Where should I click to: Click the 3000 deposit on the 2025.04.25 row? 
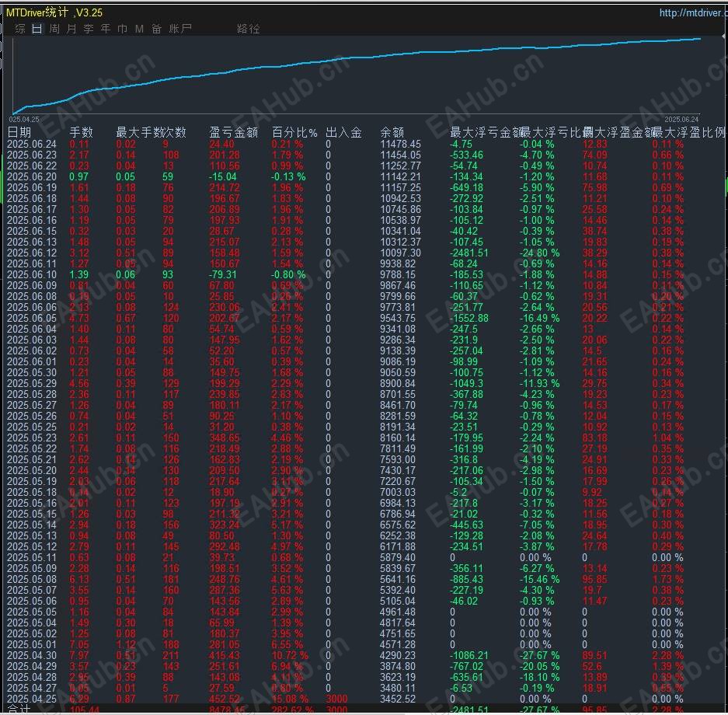336,699
